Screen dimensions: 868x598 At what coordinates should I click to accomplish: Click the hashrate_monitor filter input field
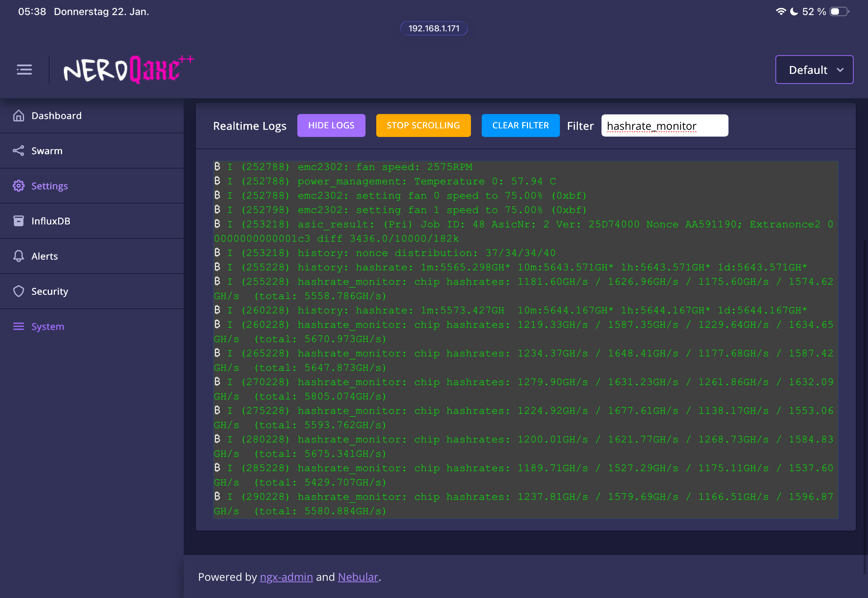(664, 126)
